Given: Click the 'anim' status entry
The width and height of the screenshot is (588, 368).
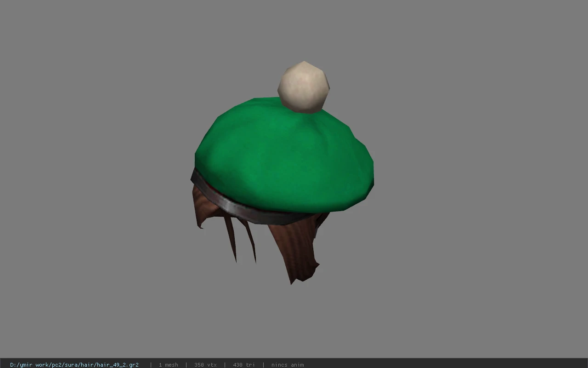Looking at the screenshot, I should (288, 365).
